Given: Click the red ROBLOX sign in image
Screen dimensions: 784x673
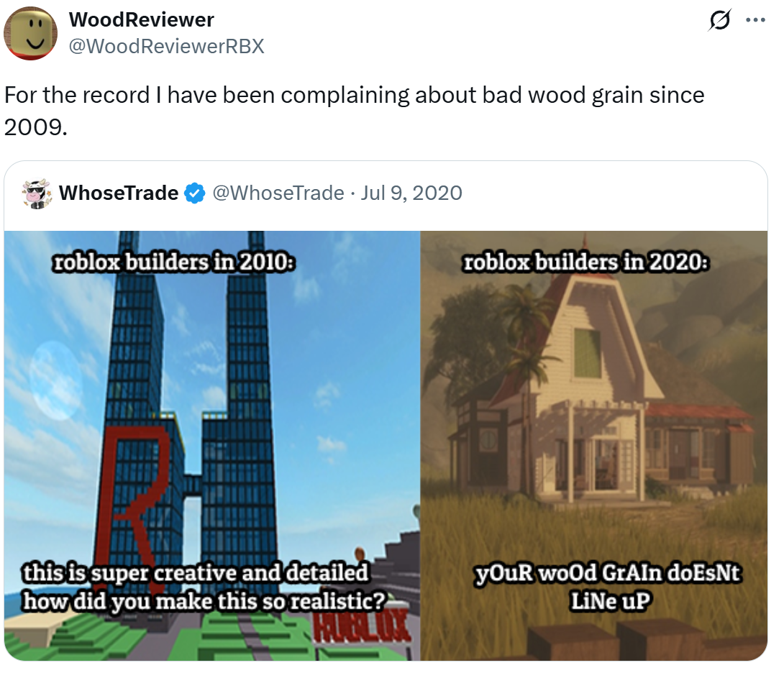Looking at the screenshot, I should tap(362, 627).
